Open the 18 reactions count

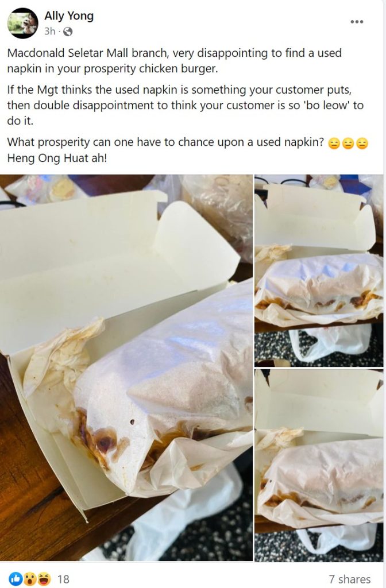[x=63, y=579]
